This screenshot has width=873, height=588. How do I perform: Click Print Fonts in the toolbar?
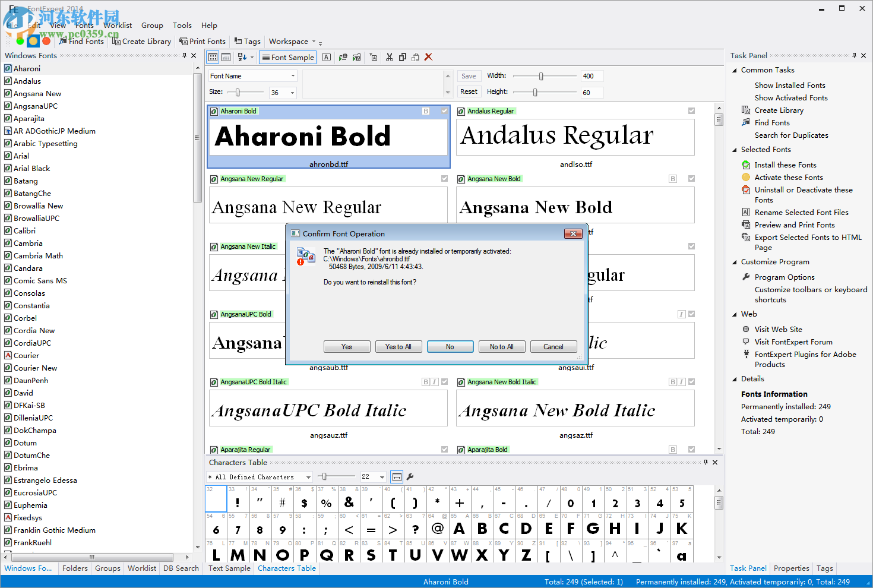coord(203,42)
